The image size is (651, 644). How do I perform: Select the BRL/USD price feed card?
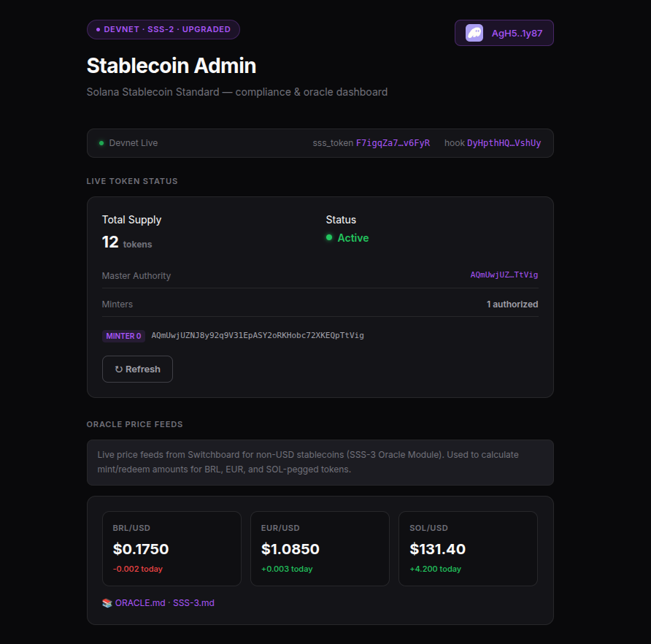coord(172,548)
